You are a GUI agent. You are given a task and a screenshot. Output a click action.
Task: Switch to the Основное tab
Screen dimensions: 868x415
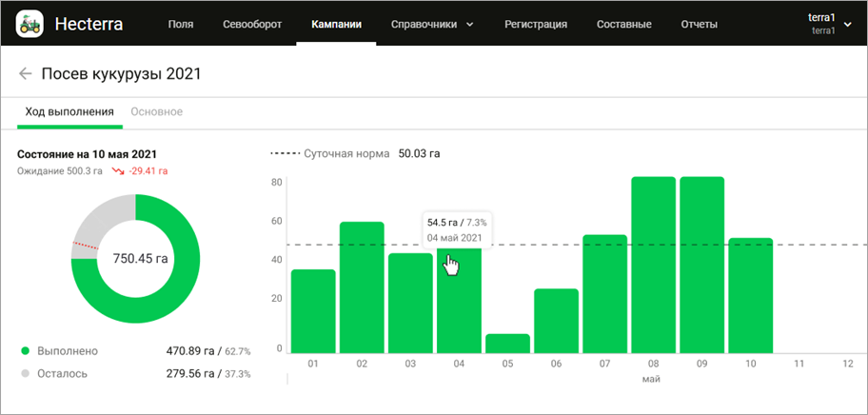coord(157,111)
